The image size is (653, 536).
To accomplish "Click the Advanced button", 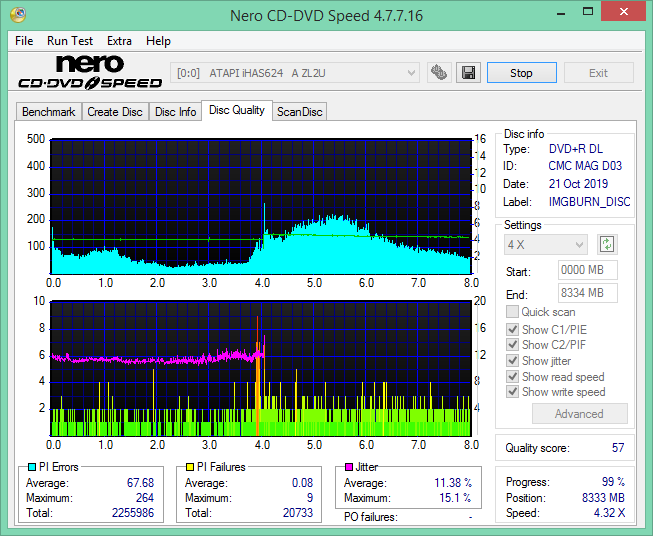I will [x=579, y=414].
